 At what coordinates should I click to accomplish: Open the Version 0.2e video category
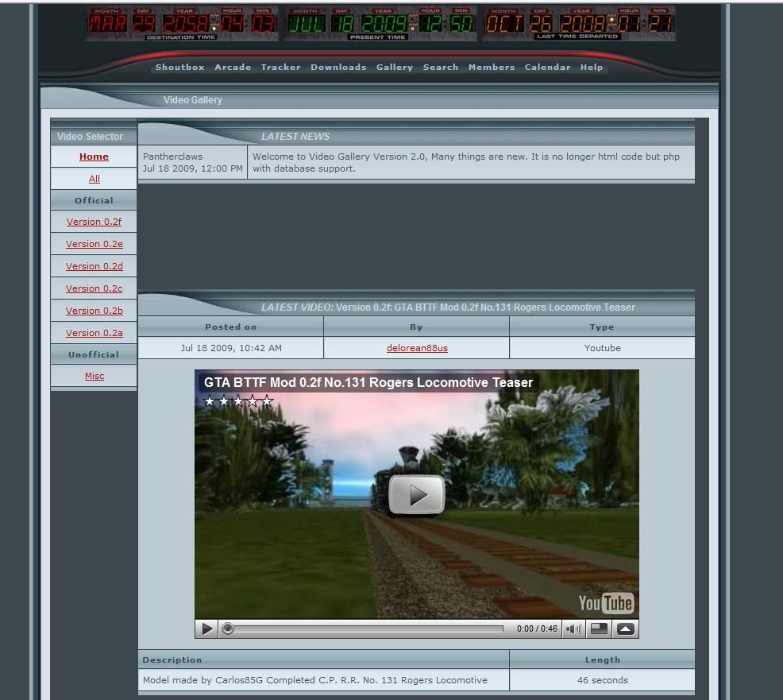point(94,244)
